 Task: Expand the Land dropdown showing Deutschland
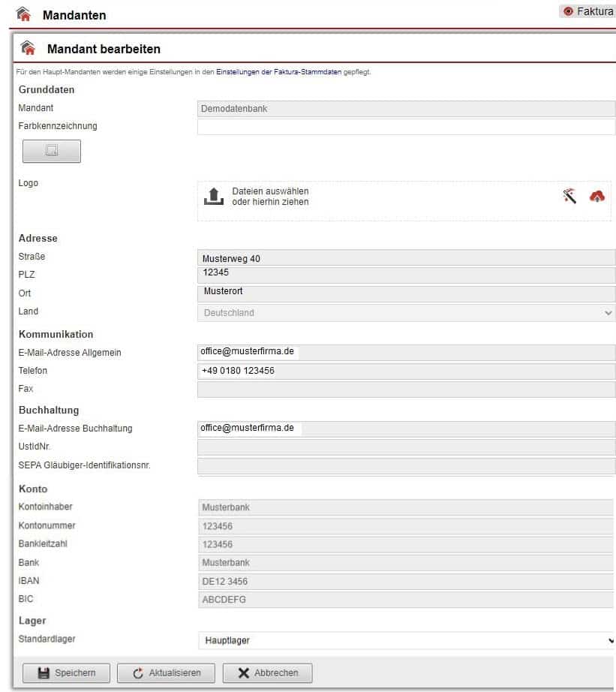406,312
